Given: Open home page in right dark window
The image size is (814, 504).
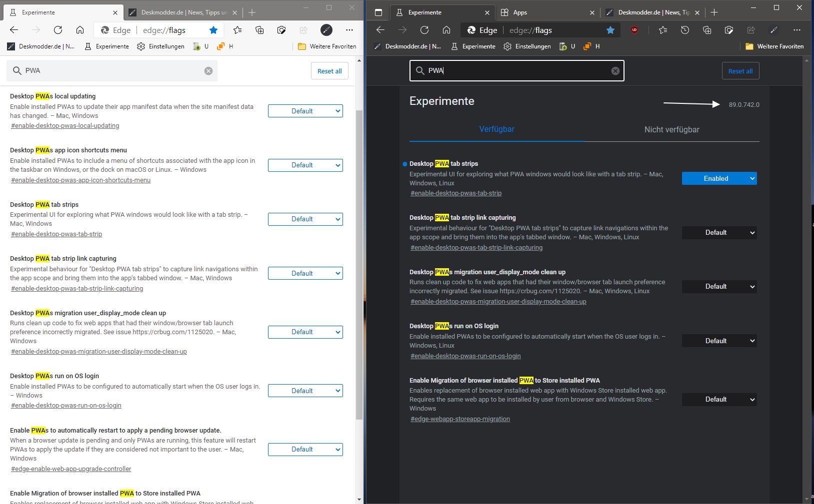Looking at the screenshot, I should 446,30.
